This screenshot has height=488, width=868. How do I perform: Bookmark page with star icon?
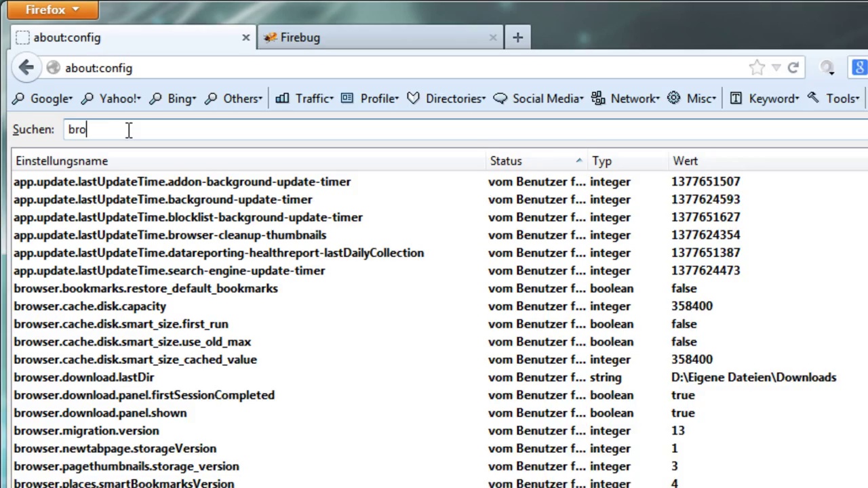(757, 68)
